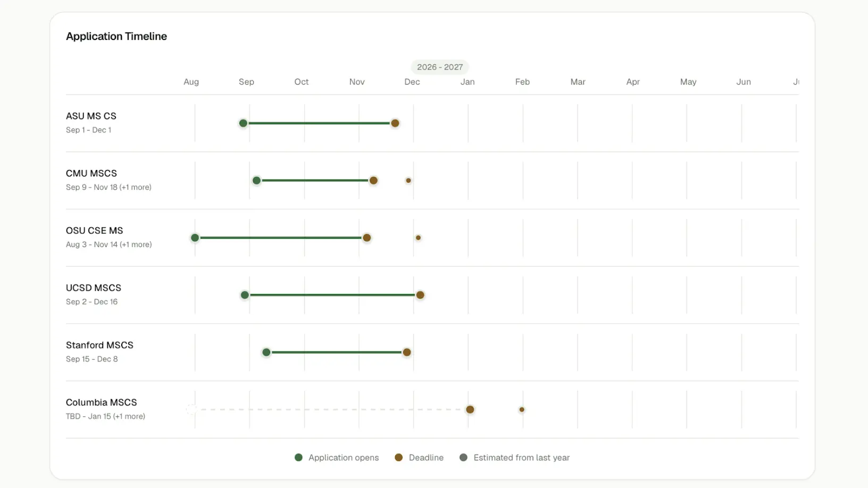Click the Sep 1 - Dec 1 date range
This screenshot has width=868, height=488.
[88, 130]
